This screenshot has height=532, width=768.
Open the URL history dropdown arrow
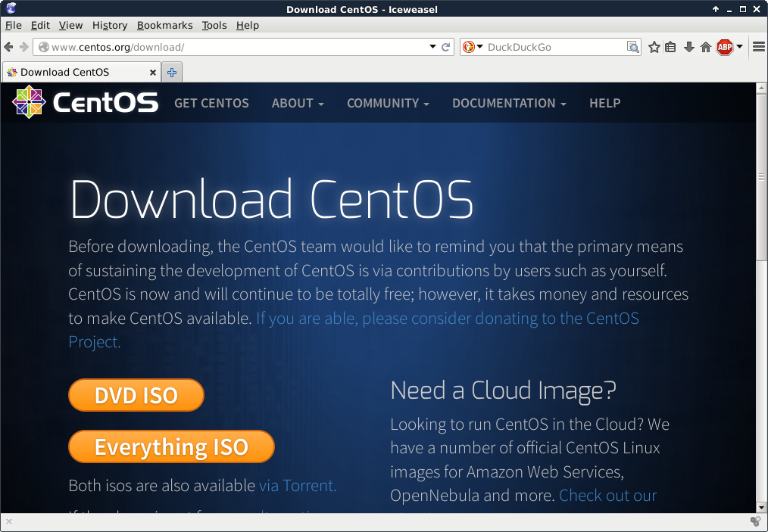pyautogui.click(x=432, y=46)
